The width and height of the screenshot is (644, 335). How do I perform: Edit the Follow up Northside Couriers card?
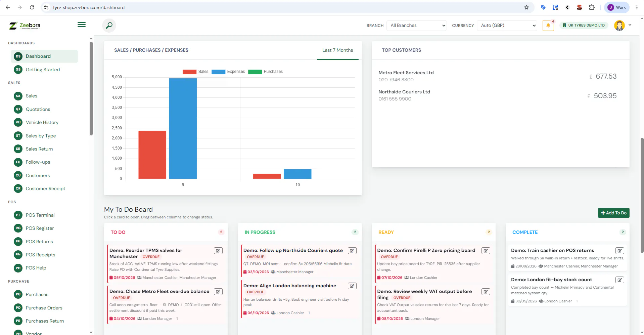(x=352, y=251)
